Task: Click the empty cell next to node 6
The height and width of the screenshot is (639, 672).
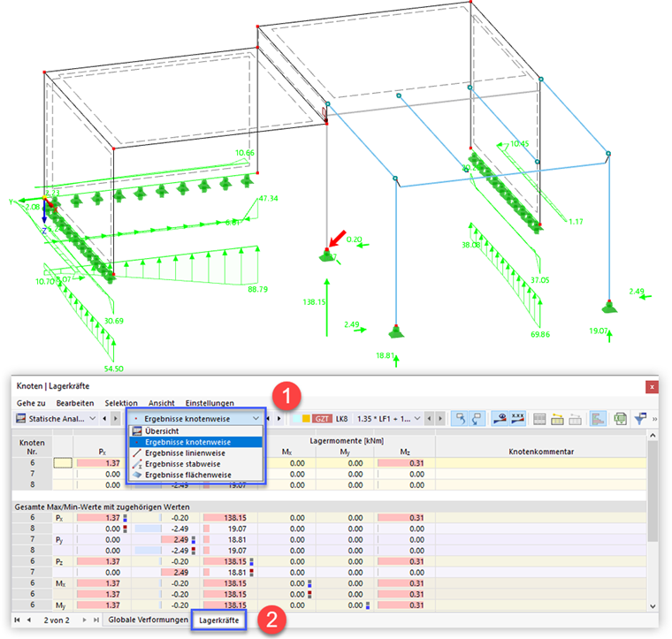Action: point(63,463)
